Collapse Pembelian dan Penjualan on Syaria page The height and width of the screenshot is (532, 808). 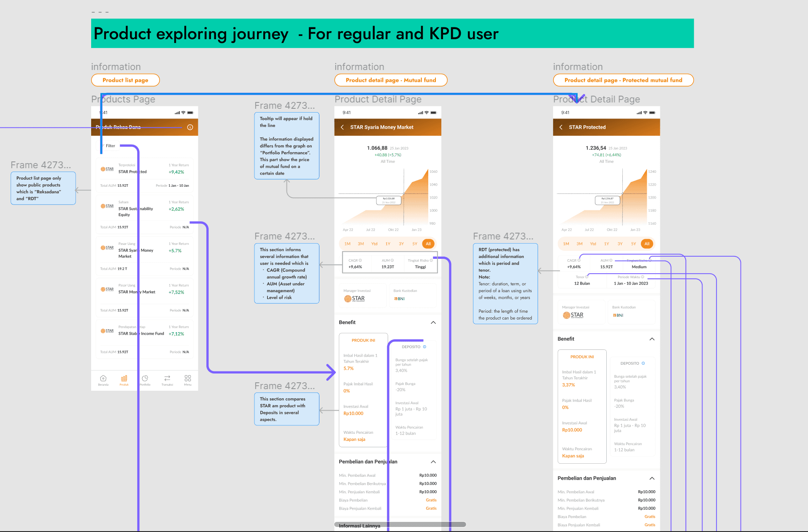click(x=433, y=462)
